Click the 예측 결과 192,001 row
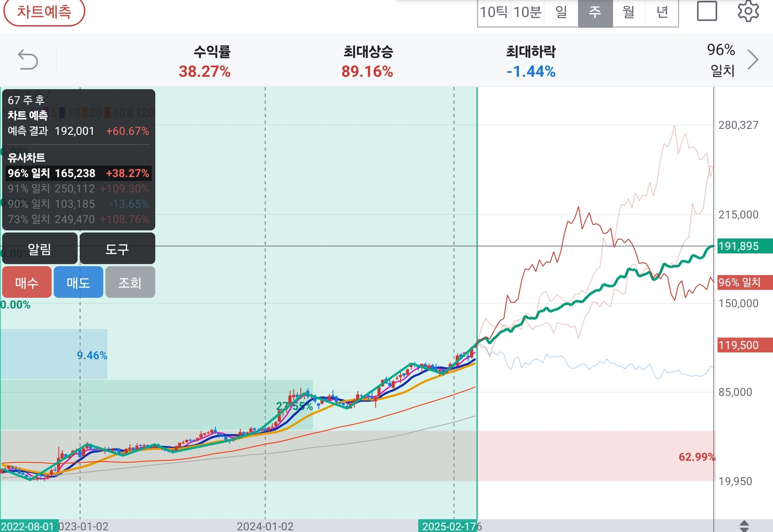The height and width of the screenshot is (532, 773). [x=78, y=131]
